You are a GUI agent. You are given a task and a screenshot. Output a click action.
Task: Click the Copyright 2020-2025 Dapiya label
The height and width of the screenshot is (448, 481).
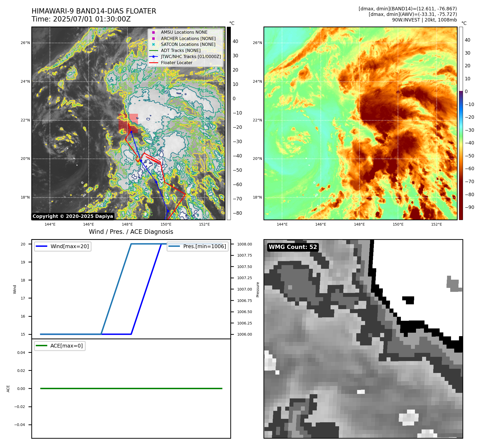point(73,216)
